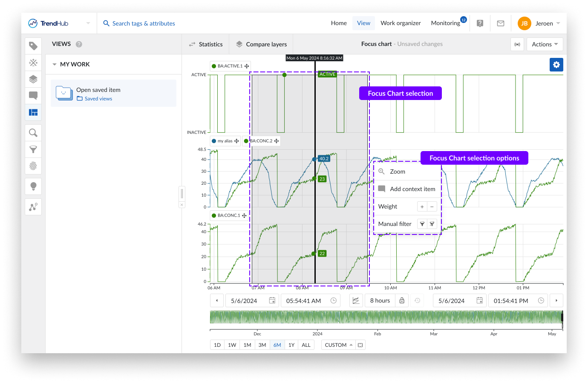Viewport: 588px width, 383px height.
Task: Click Zoom in selection options
Action: point(397,171)
